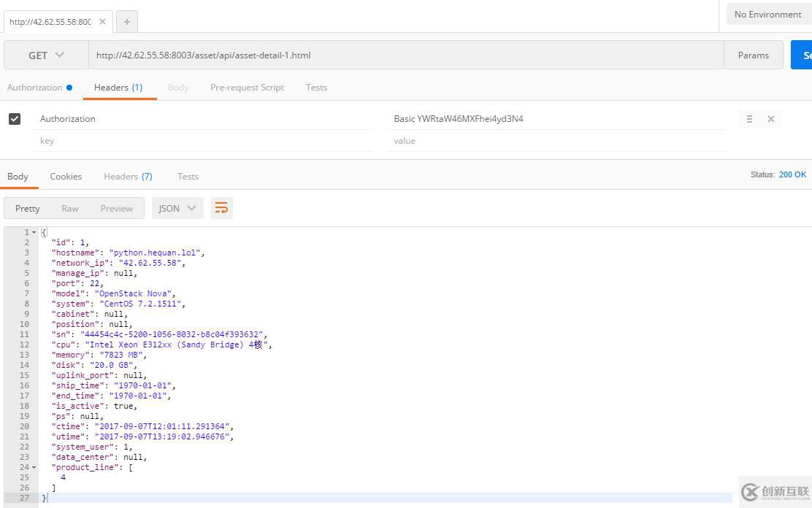Close the open request tab
Viewport: 812px width, 508px height.
coord(102,22)
